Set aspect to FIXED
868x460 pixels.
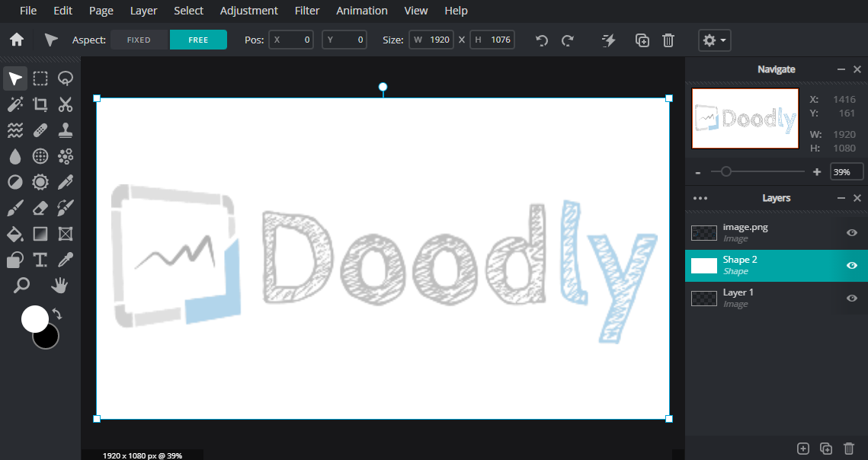coord(139,40)
